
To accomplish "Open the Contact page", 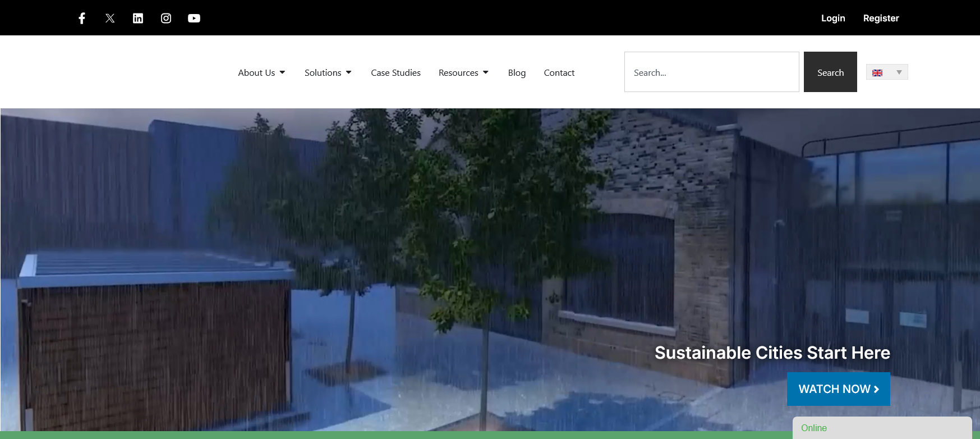I will (x=559, y=72).
